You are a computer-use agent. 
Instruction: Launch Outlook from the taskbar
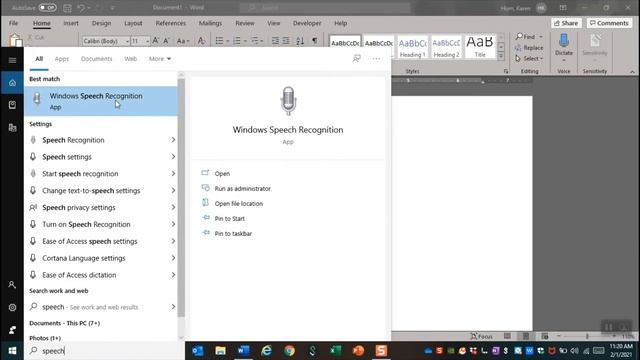pos(198,351)
